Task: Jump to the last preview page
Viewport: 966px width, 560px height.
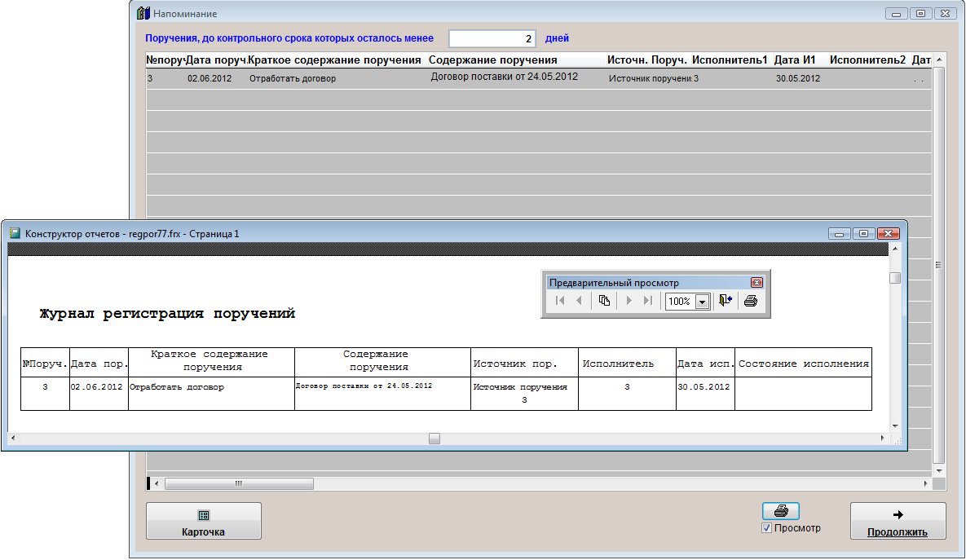Action: click(648, 301)
